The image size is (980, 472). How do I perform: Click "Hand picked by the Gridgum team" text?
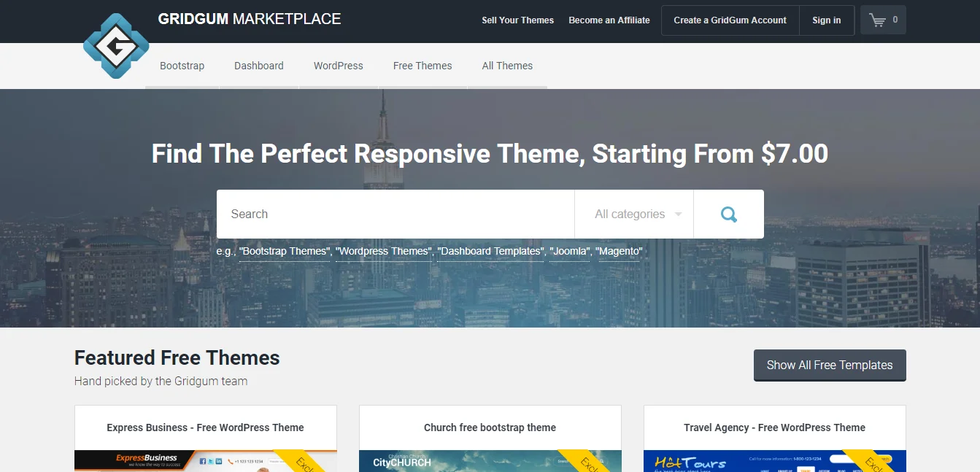(x=161, y=381)
